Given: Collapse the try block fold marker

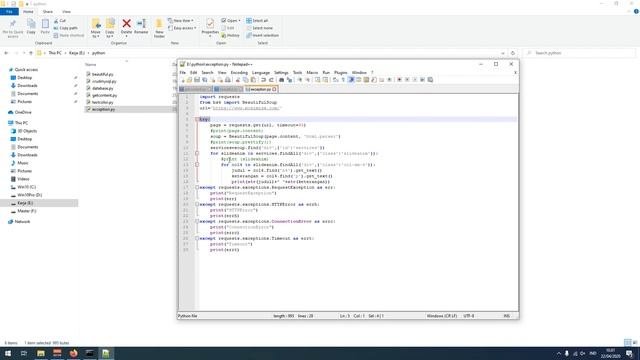Looking at the screenshot, I should [x=197, y=119].
